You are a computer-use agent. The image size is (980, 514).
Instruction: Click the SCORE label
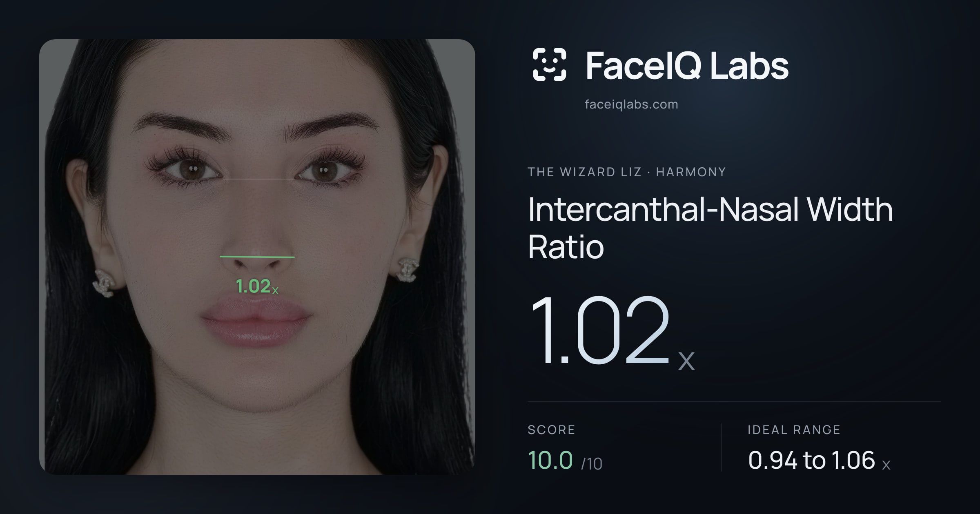[x=551, y=430]
